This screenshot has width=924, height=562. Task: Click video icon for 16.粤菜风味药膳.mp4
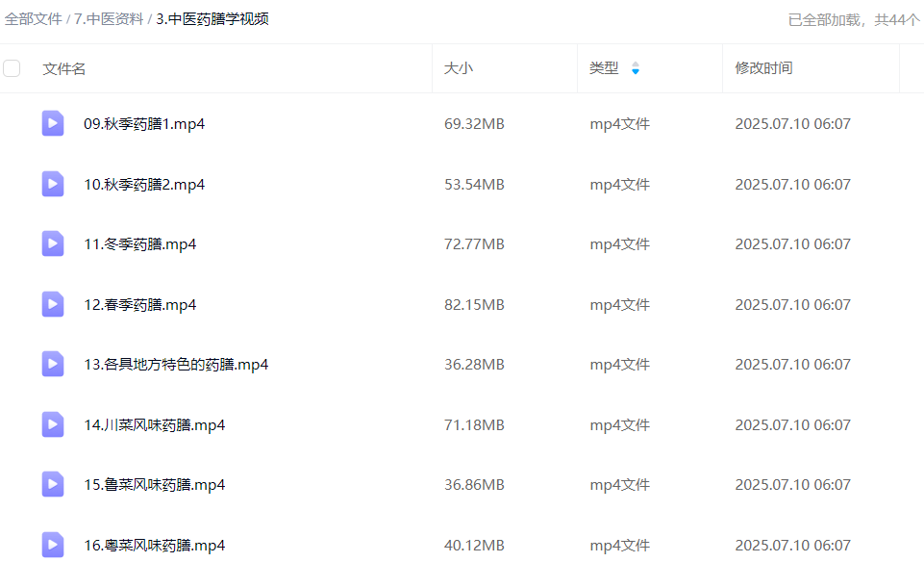pyautogui.click(x=53, y=544)
